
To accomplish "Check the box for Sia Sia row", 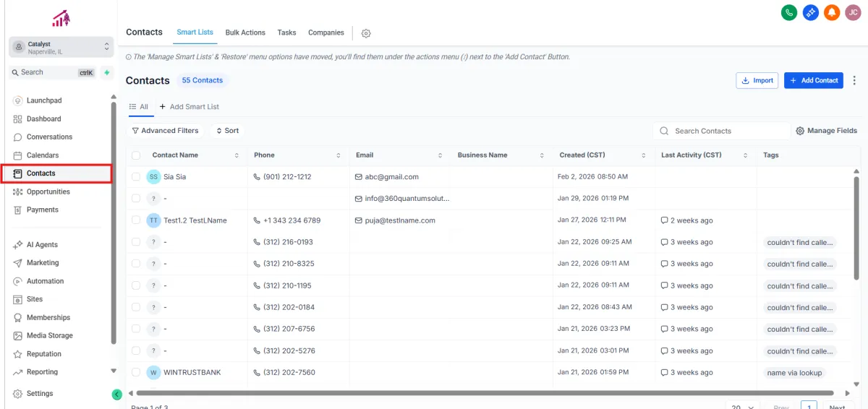I will point(136,176).
